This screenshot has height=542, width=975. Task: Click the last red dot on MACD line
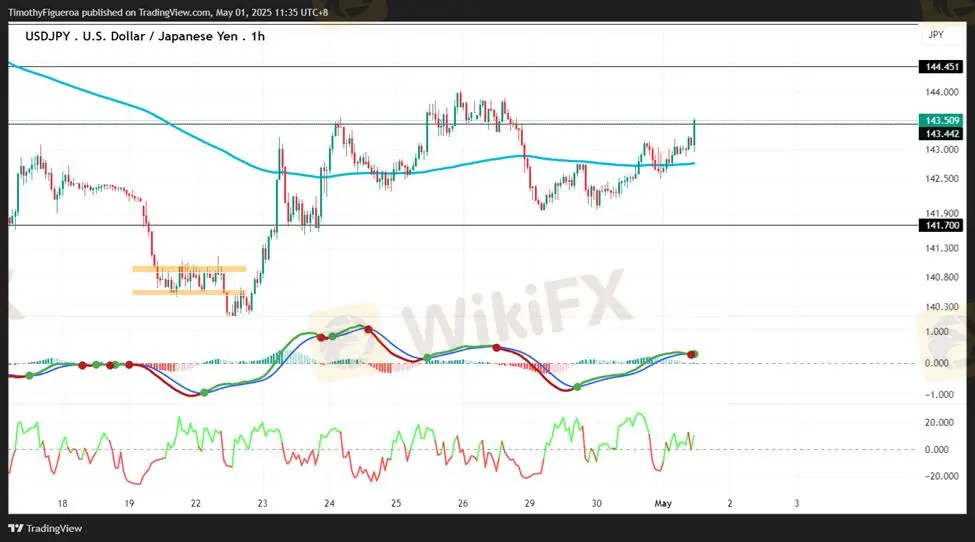pos(695,355)
